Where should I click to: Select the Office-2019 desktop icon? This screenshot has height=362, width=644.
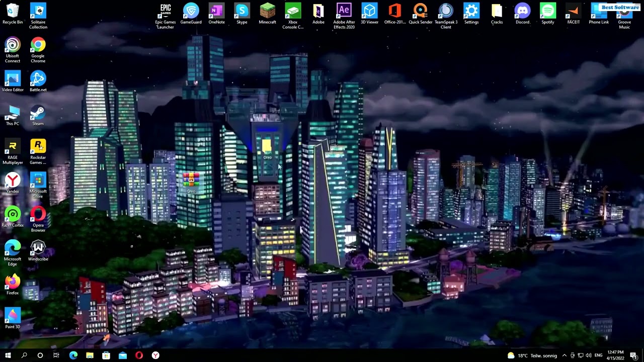pyautogui.click(x=395, y=14)
